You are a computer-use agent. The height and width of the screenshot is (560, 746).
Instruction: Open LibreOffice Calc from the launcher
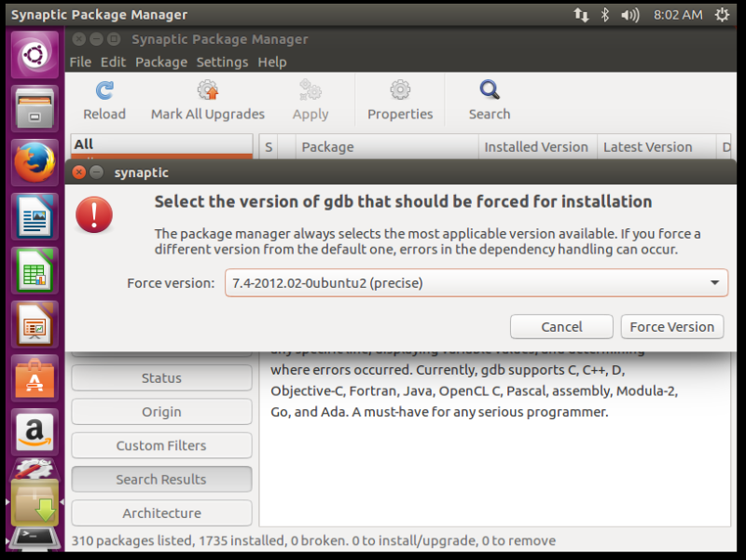point(35,271)
